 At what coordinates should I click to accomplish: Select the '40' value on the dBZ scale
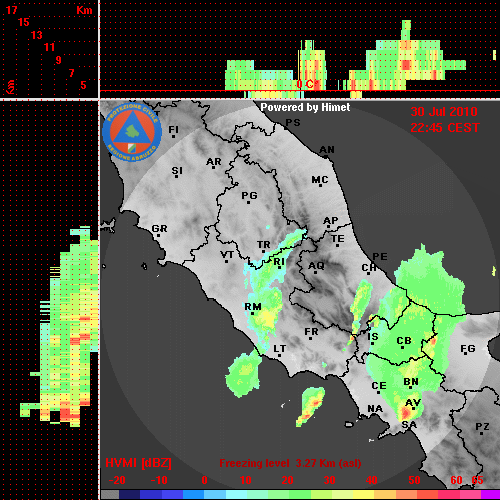click(372, 480)
